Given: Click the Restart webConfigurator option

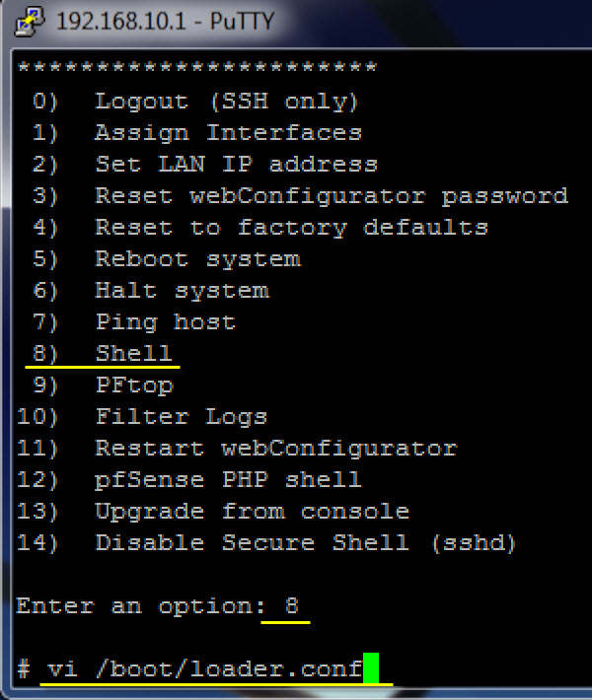Looking at the screenshot, I should [275, 448].
